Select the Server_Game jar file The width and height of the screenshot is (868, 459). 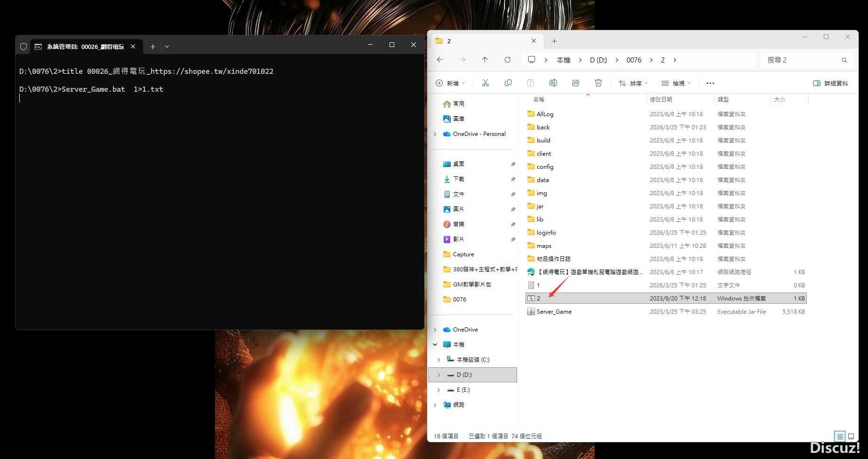coord(554,312)
